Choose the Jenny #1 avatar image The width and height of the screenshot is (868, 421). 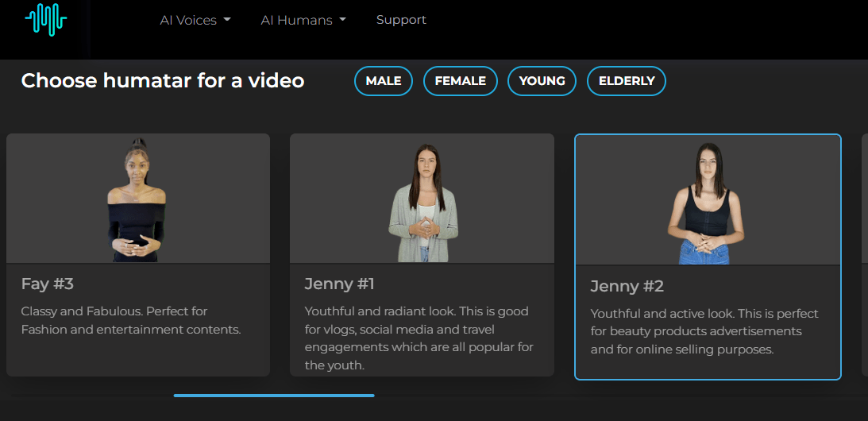click(422, 199)
